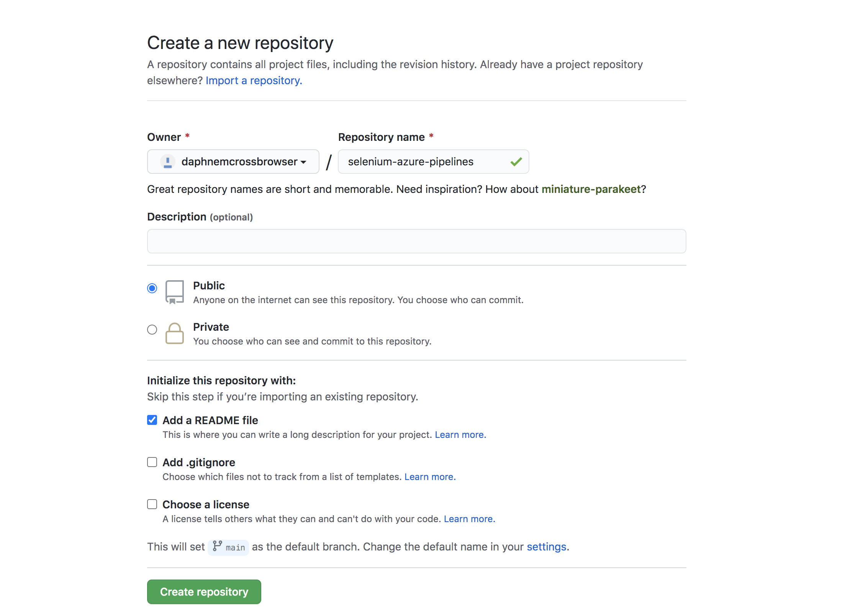Screen dimensions: 868x614
Task: Select the Public visibility radio button
Action: point(152,288)
